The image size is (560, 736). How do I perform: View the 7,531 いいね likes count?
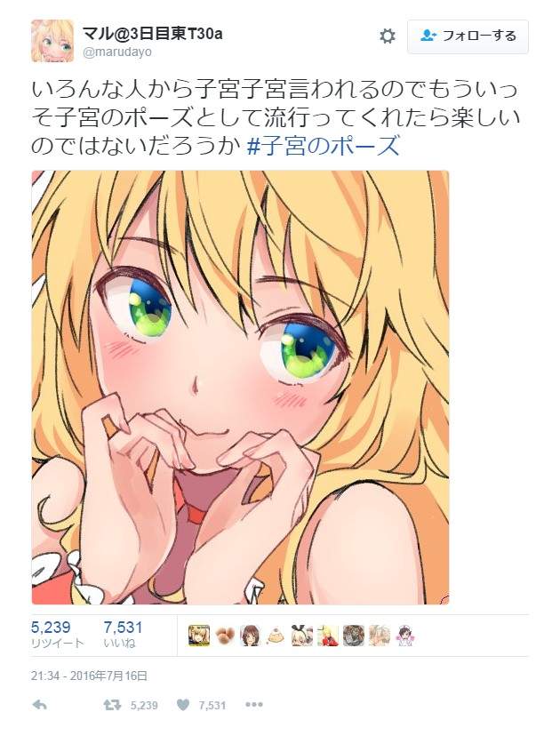tap(123, 634)
